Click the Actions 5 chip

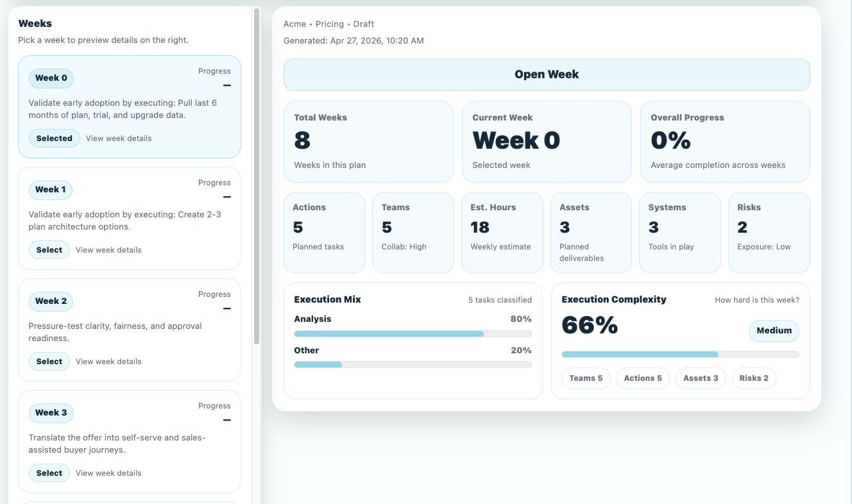[643, 378]
